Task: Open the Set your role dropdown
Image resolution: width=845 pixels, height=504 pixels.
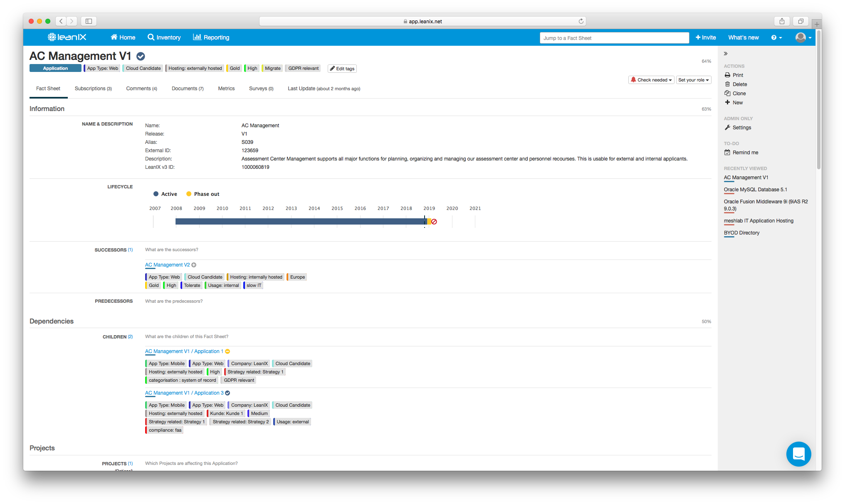Action: click(694, 80)
